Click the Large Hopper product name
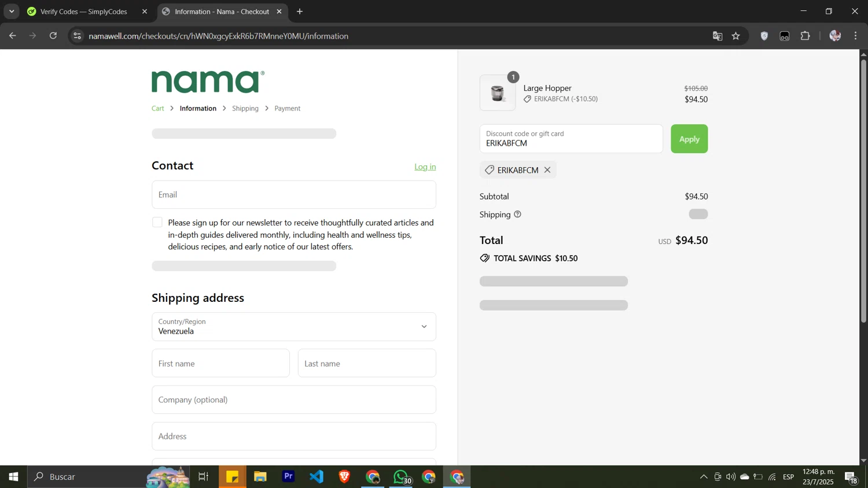 547,88
